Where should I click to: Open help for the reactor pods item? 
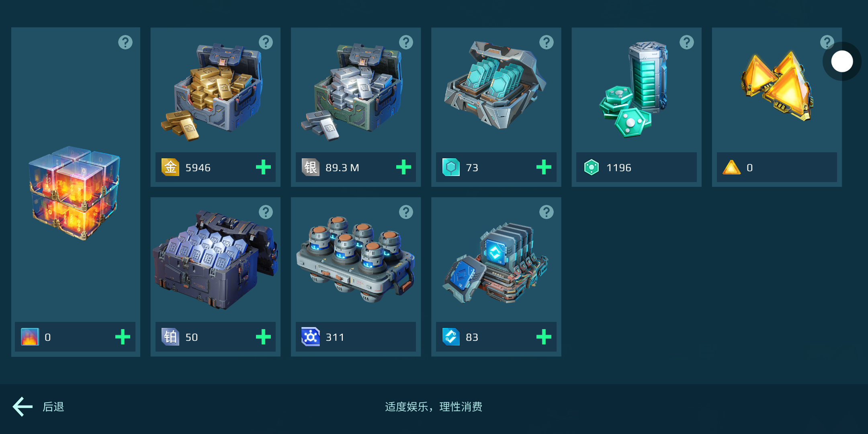coord(406,212)
